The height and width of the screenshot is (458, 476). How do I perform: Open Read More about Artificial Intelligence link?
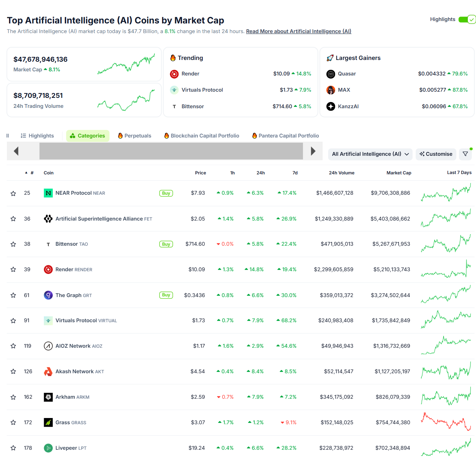point(298,31)
